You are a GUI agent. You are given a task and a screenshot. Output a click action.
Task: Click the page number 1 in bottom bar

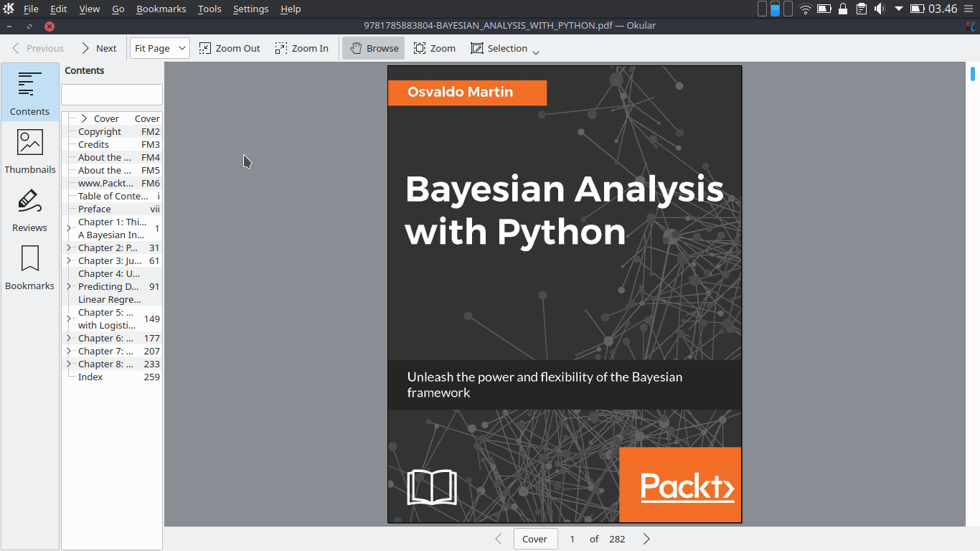coord(573,539)
